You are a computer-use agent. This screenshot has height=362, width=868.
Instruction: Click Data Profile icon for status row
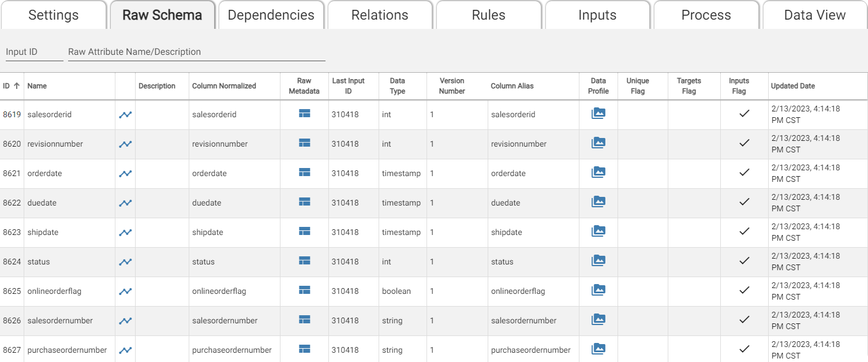tap(598, 261)
